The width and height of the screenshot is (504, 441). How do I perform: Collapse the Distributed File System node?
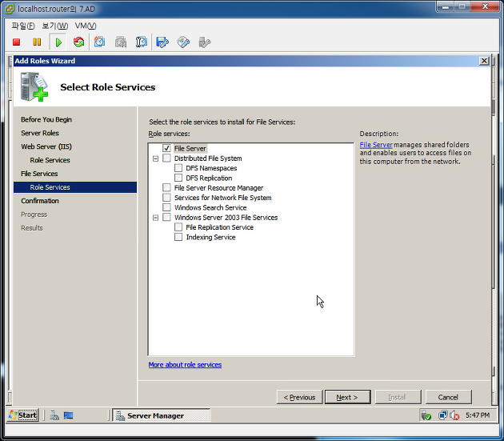pyautogui.click(x=155, y=158)
